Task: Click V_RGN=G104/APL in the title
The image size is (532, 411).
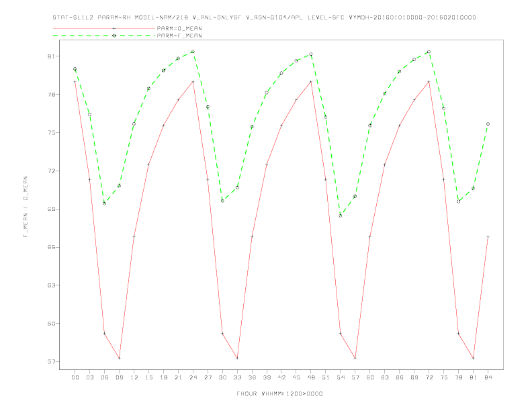Action: tap(275, 17)
